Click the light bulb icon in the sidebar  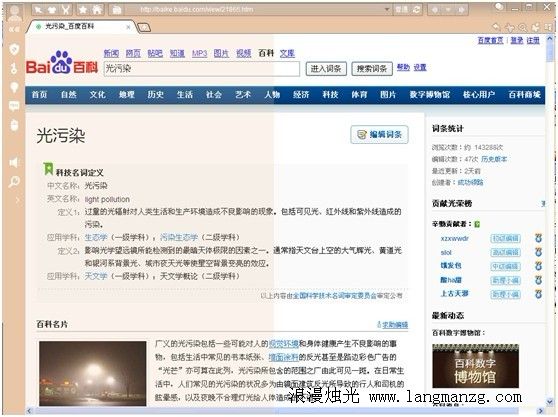(14, 87)
